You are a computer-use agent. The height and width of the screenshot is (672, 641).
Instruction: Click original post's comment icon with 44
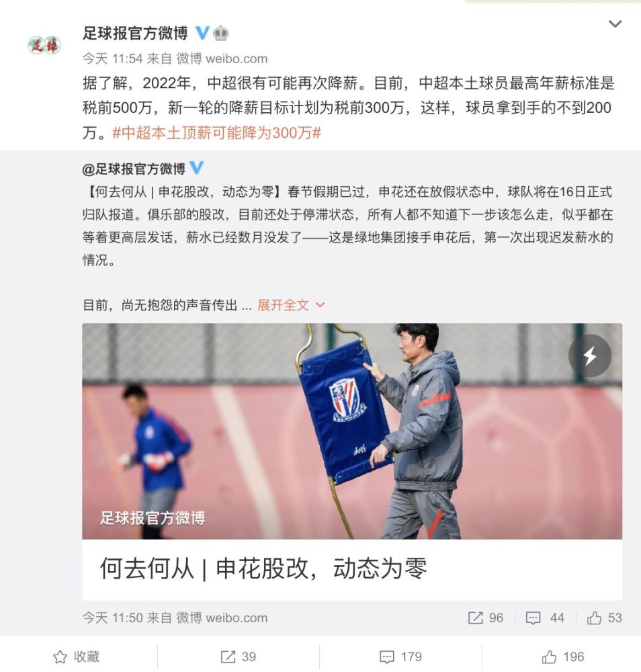pos(545,618)
